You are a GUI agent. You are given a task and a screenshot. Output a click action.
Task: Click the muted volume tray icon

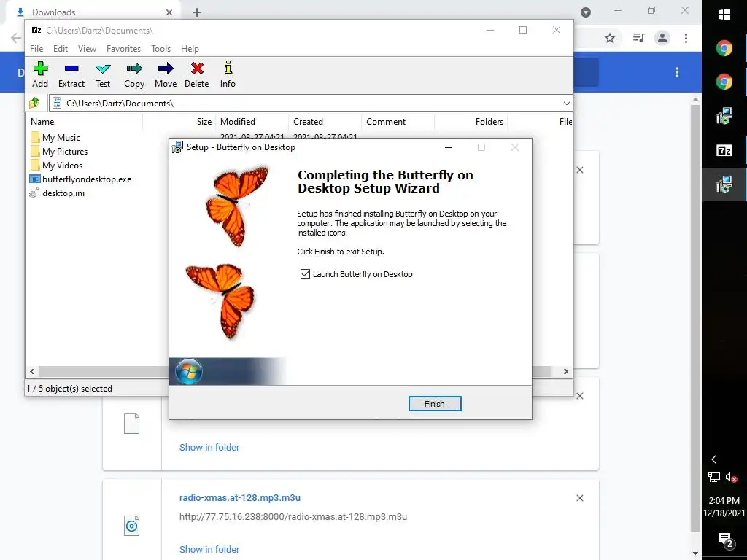tap(732, 477)
